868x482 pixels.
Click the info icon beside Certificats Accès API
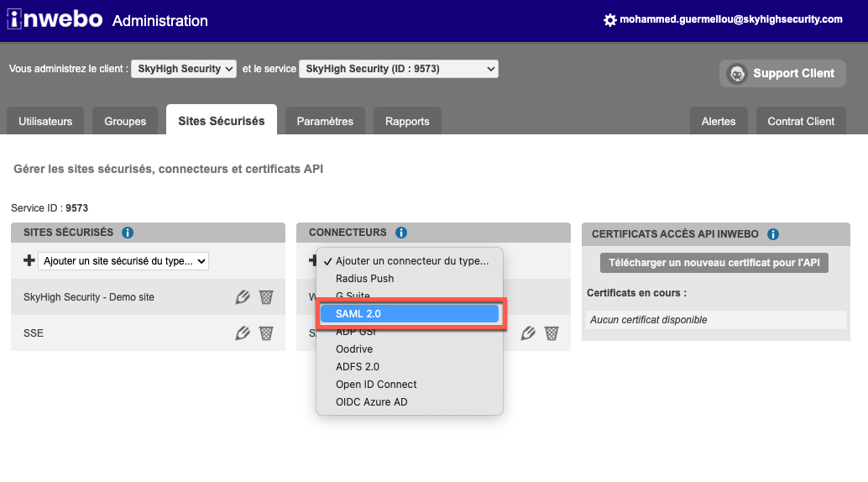coord(773,235)
